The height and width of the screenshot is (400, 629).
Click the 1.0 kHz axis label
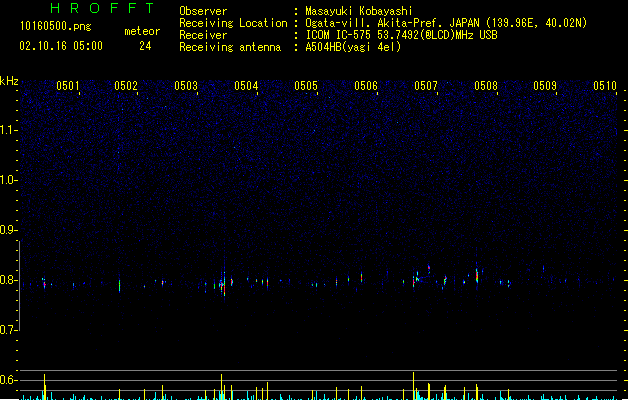[8, 180]
